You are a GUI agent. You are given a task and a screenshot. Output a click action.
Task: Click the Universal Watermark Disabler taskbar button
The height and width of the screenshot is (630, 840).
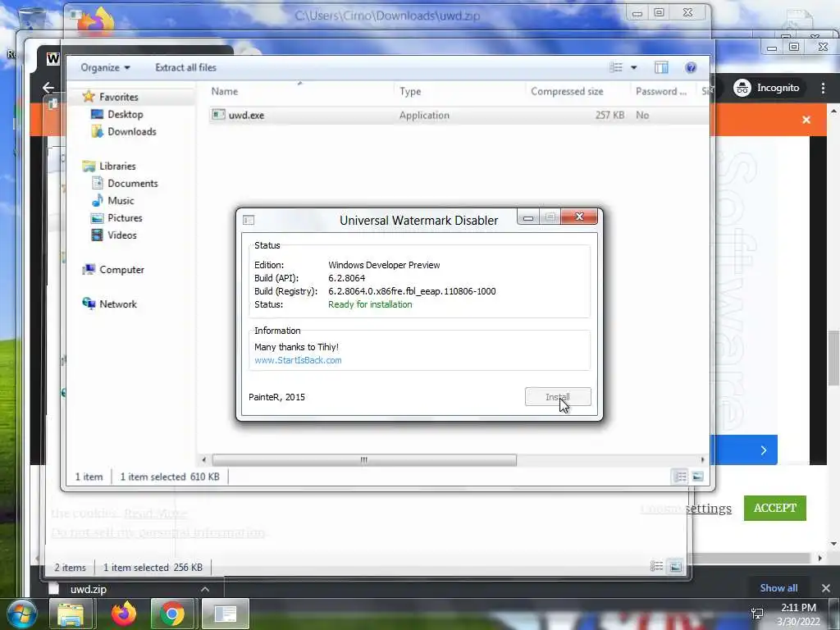point(226,614)
